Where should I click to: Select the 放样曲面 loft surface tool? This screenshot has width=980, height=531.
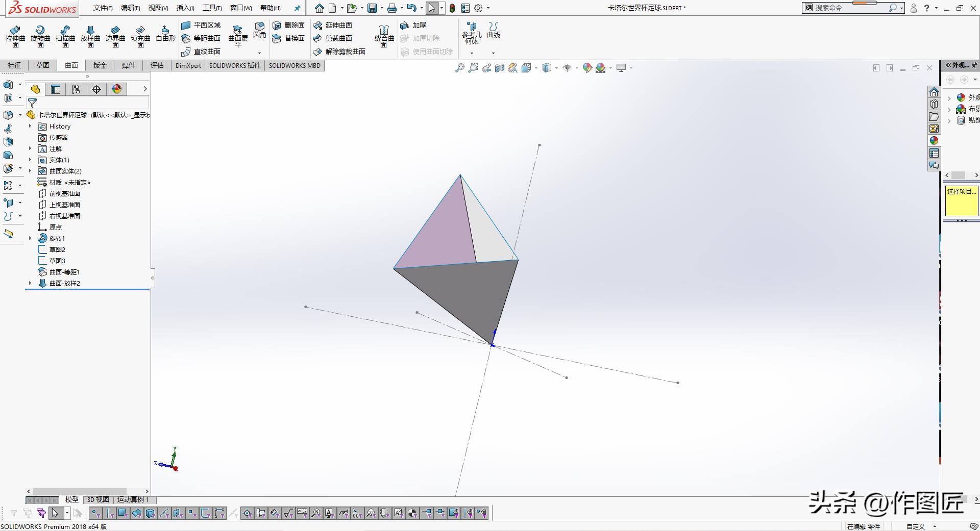[90, 36]
